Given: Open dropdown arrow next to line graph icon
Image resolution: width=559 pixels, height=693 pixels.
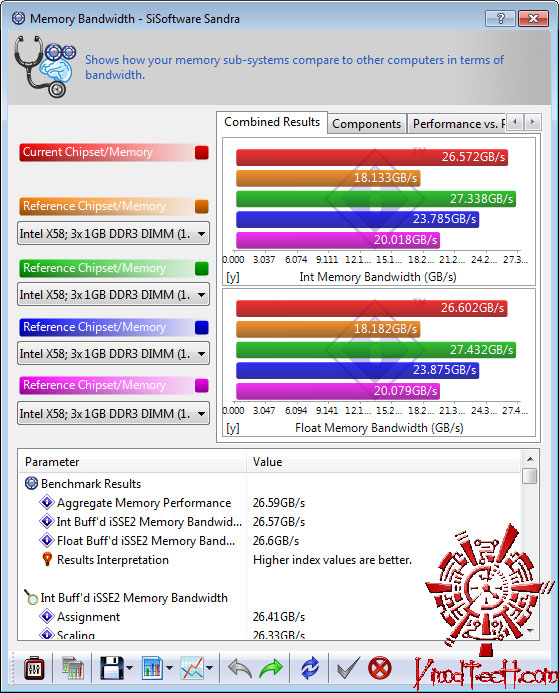Looking at the screenshot, I should 209,668.
